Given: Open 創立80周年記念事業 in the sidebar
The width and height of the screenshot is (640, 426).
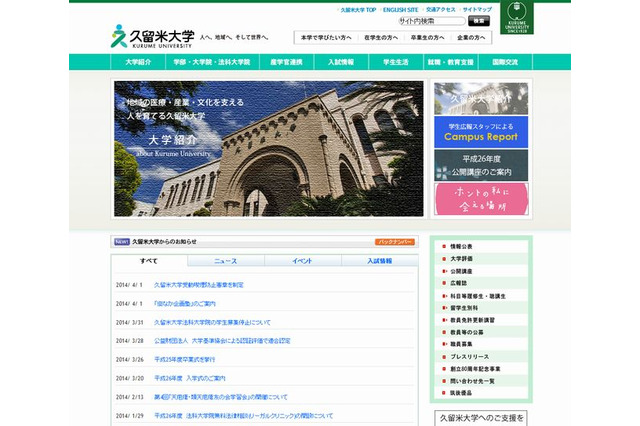Looking at the screenshot, I should (x=475, y=369).
